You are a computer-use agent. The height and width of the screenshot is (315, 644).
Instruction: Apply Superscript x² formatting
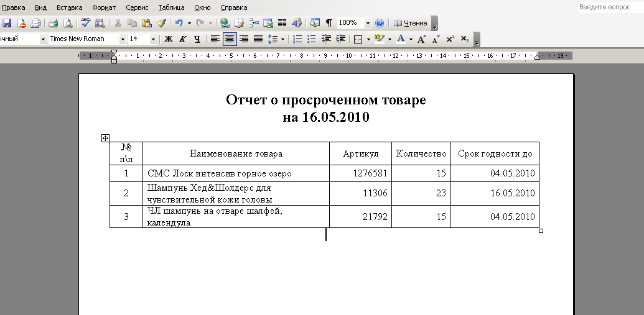coord(450,39)
